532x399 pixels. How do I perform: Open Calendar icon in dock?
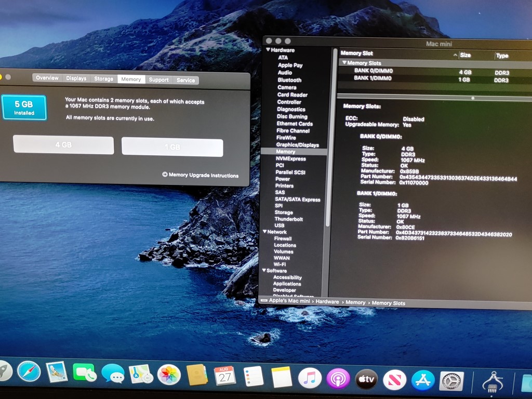click(x=225, y=376)
